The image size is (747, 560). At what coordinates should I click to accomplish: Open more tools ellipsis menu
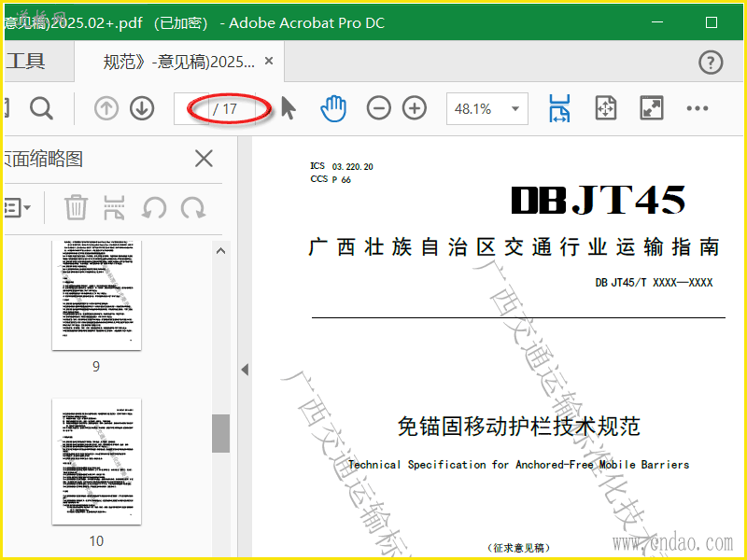pyautogui.click(x=697, y=108)
